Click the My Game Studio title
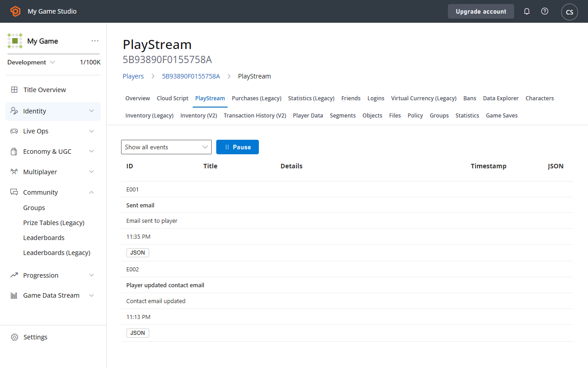This screenshot has width=588, height=368. 52,11
